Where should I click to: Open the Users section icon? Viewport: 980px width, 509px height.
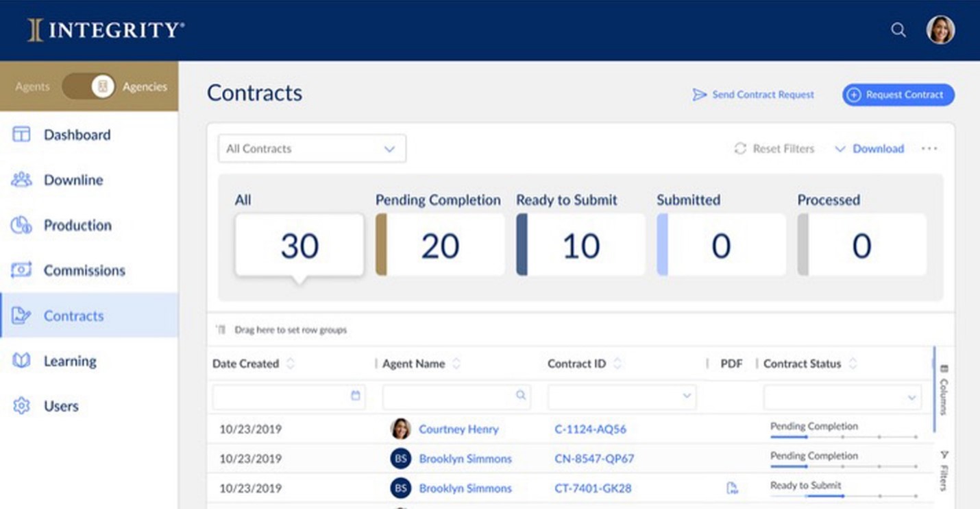(x=21, y=405)
